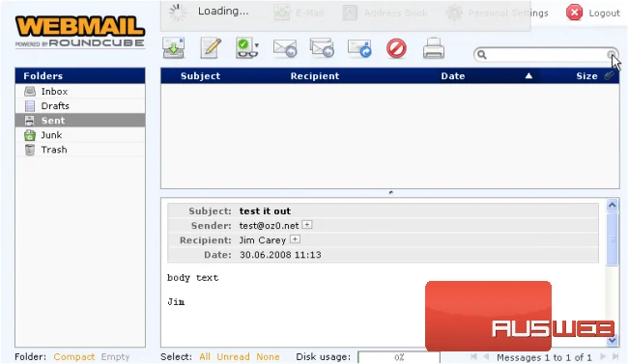This screenshot has width=628, height=364.
Task: Click the Check for new messages icon
Action: [x=173, y=48]
